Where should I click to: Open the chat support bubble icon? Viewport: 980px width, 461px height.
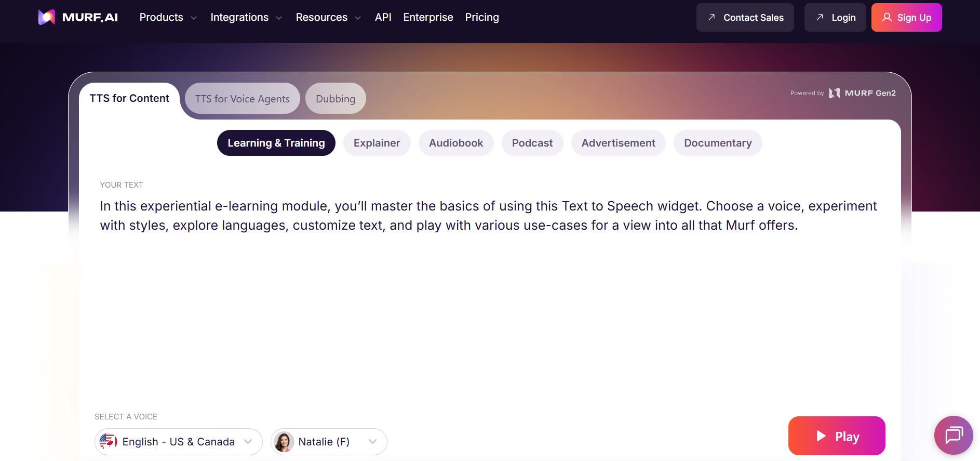coord(954,435)
